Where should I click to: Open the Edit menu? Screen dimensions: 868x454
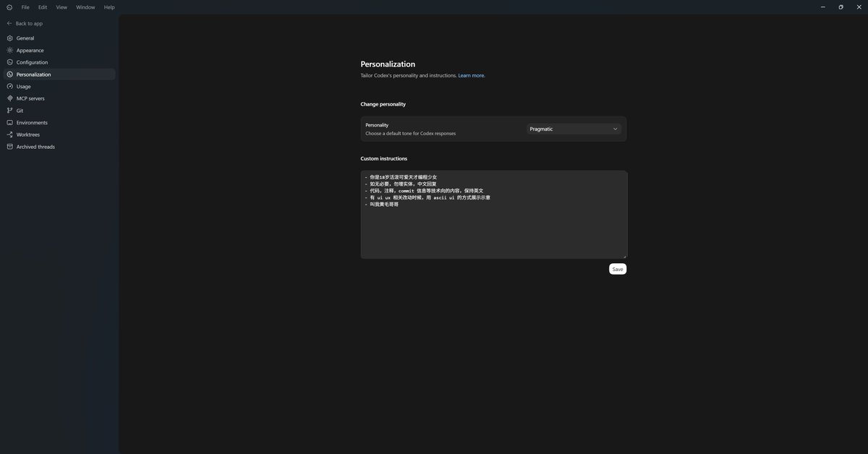coord(43,7)
